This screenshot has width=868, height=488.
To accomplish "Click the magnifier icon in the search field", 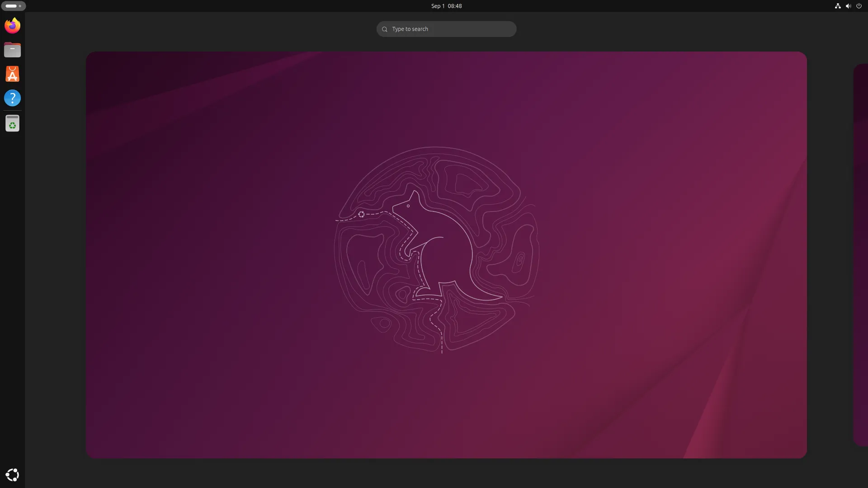I will pos(385,29).
